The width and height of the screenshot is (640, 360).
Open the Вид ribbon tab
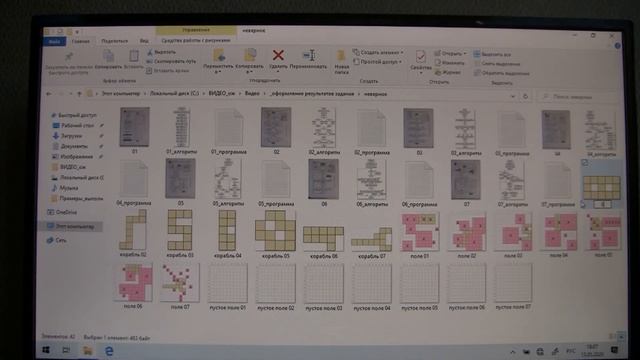pos(144,41)
